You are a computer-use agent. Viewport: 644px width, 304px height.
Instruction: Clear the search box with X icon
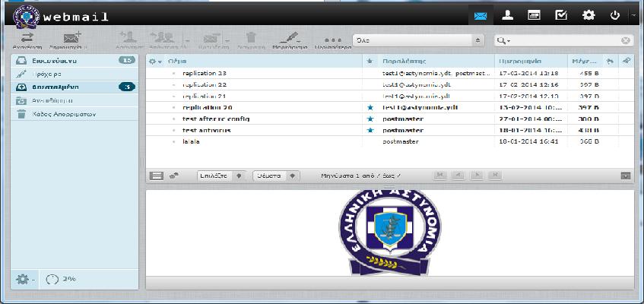point(625,41)
